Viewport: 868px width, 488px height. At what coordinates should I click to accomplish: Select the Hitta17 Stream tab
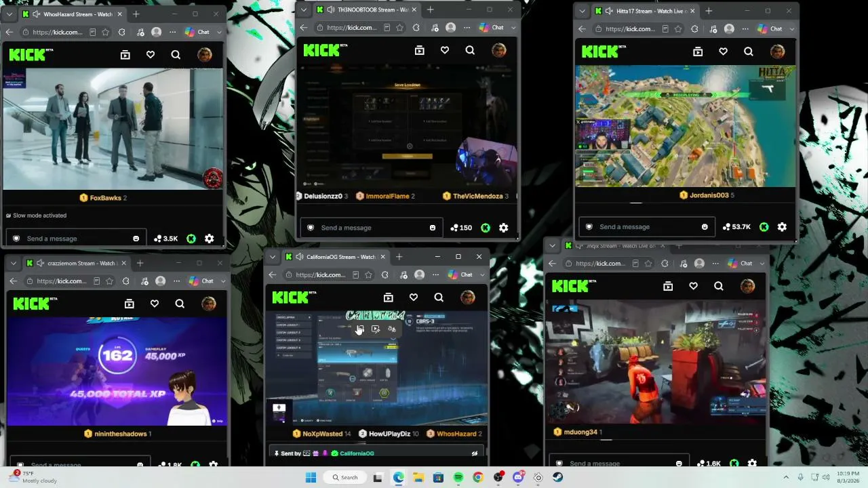645,11
